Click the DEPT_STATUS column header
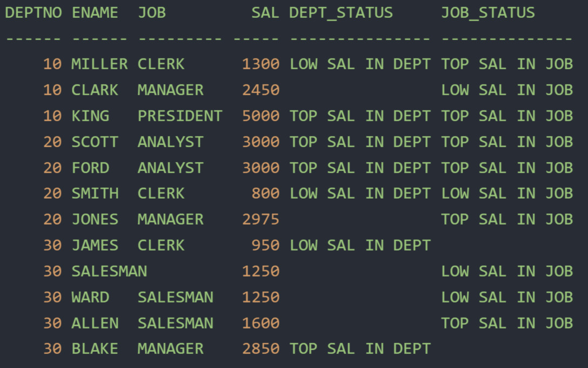The height and width of the screenshot is (368, 588). (341, 13)
